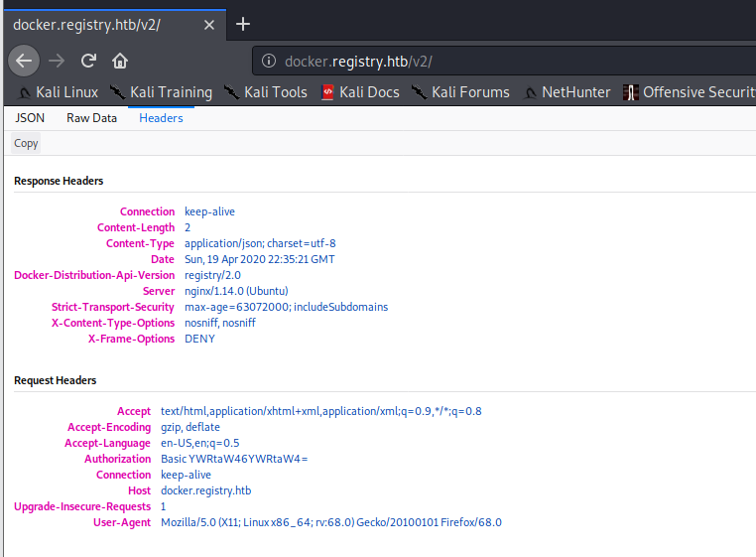Switch to the Raw Data tab
Viewport: 756px width, 557px height.
[x=91, y=118]
